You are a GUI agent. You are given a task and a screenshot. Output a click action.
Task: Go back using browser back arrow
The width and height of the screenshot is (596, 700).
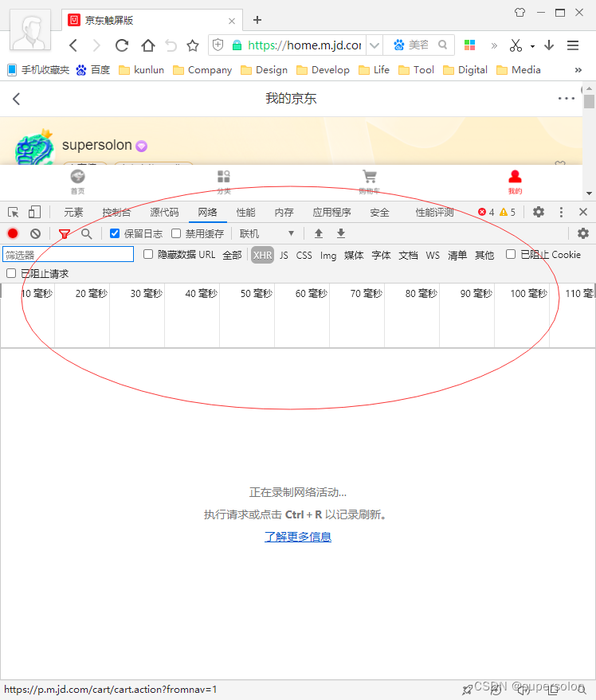click(x=74, y=45)
